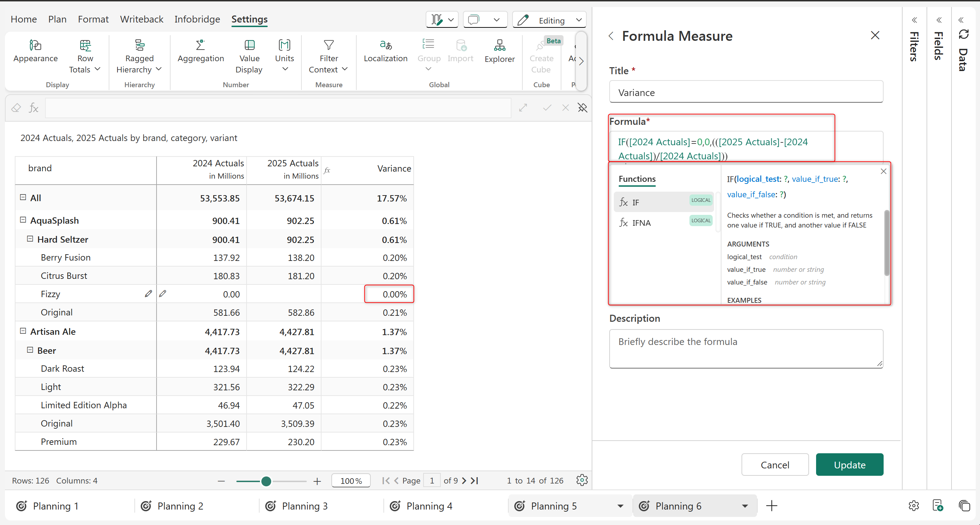Image resolution: width=980 pixels, height=525 pixels.
Task: Open Planning 5 tab dropdown arrow
Action: (620, 506)
